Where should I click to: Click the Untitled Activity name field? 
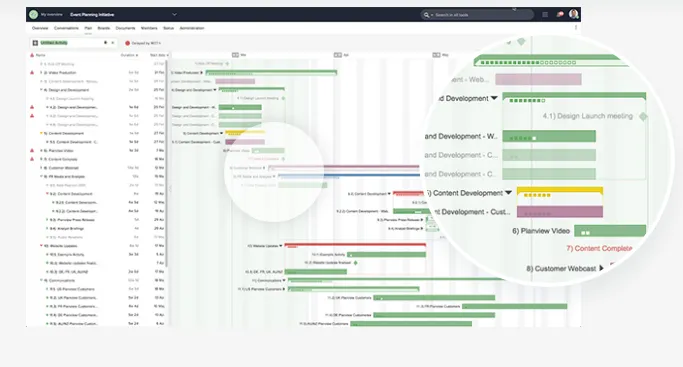click(54, 43)
